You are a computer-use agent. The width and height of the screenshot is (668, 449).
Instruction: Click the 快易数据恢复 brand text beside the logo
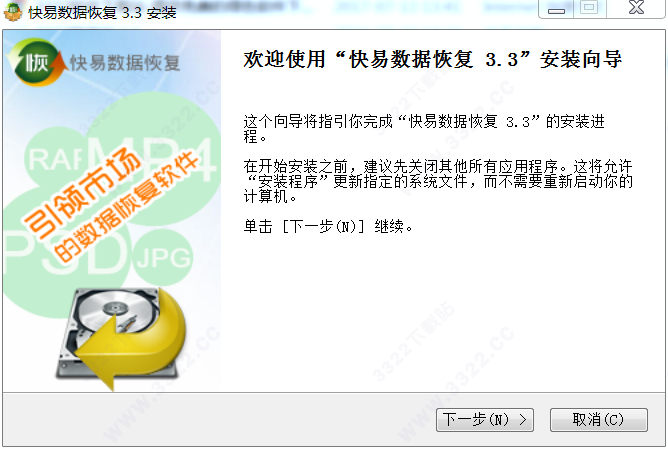pyautogui.click(x=125, y=63)
